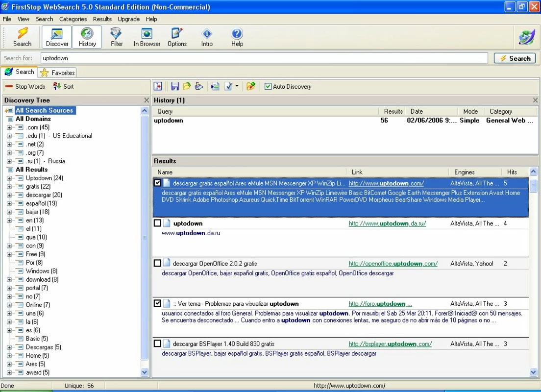Click the Discovery Tree scroll-down arrow
Viewport: 541px width, 392px height.
145,372
